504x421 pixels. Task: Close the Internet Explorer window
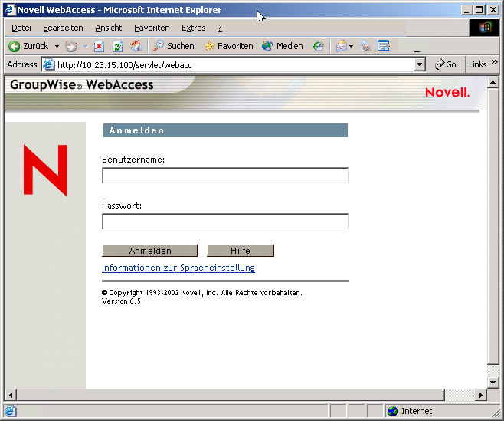[493, 10]
